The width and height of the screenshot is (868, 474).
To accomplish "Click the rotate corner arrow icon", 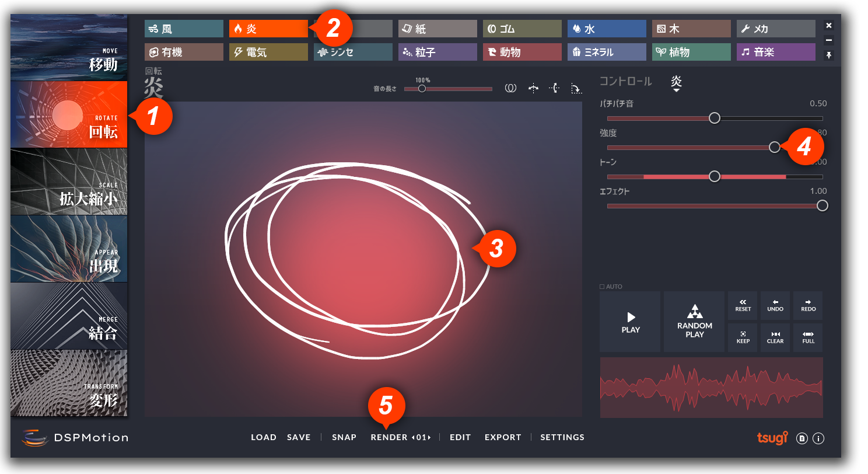I will [x=576, y=88].
